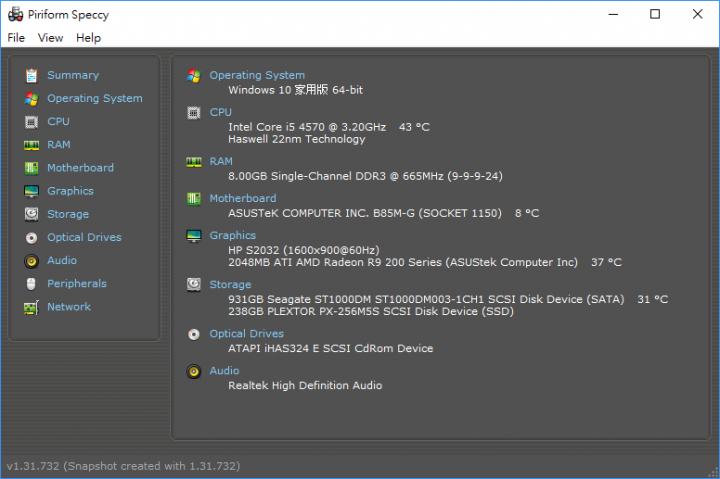This screenshot has width=720, height=479.
Task: Click the graphics temperature '37 °C'
Action: coord(606,262)
